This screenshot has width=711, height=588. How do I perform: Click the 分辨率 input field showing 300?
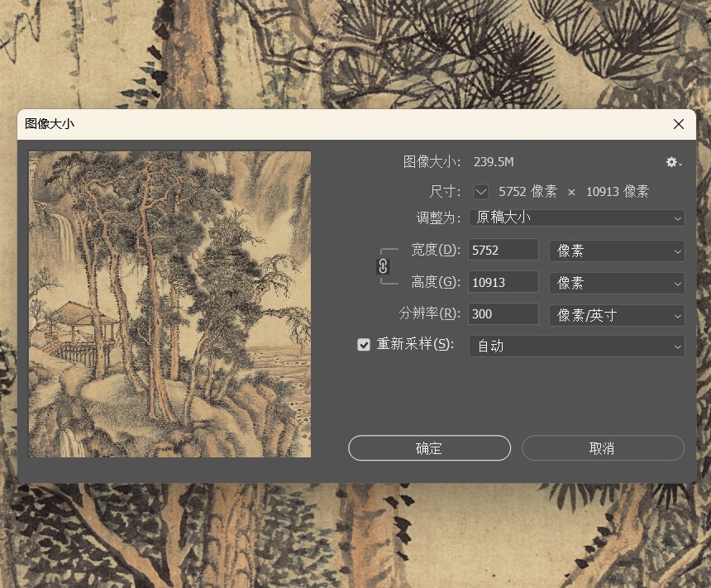(x=503, y=314)
